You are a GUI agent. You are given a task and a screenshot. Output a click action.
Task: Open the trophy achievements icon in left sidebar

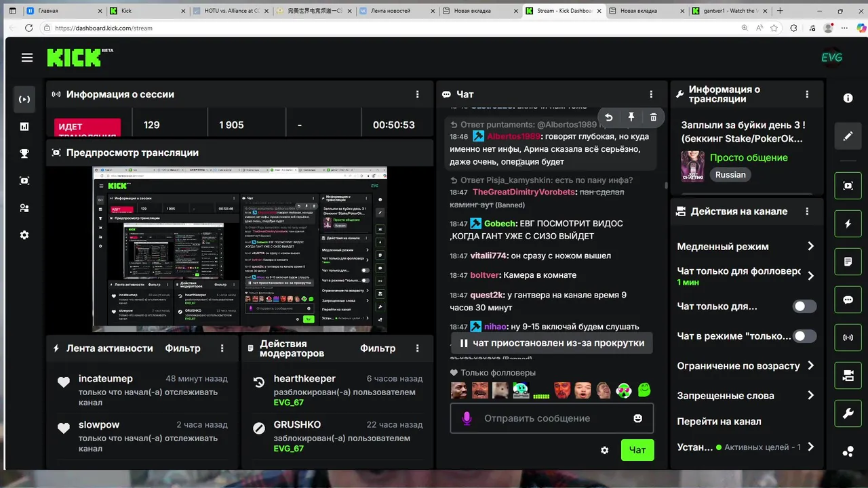[24, 154]
